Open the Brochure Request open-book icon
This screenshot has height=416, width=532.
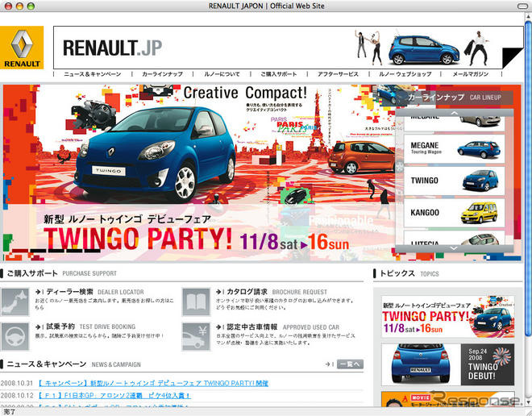tap(196, 302)
